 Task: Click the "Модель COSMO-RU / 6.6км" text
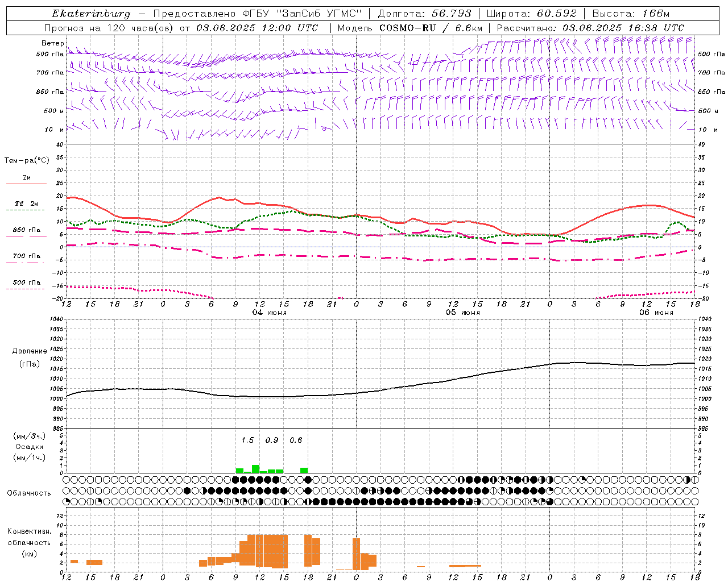coord(410,28)
